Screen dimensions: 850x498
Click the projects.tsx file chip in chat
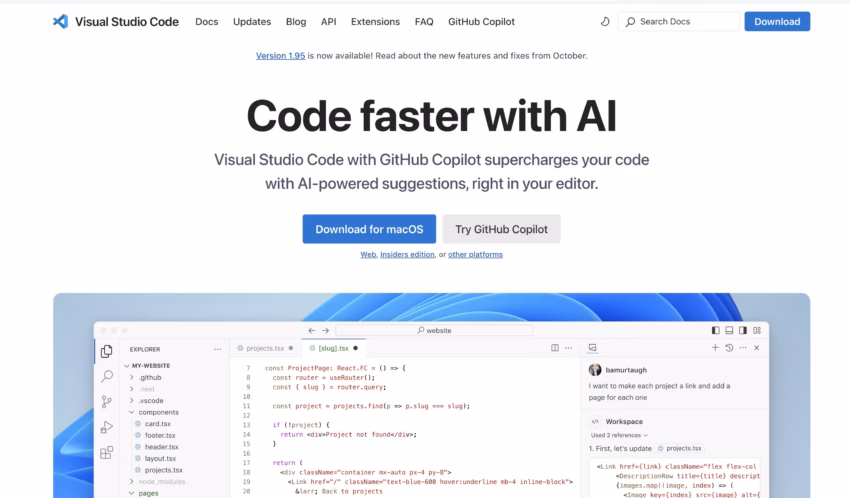click(679, 448)
